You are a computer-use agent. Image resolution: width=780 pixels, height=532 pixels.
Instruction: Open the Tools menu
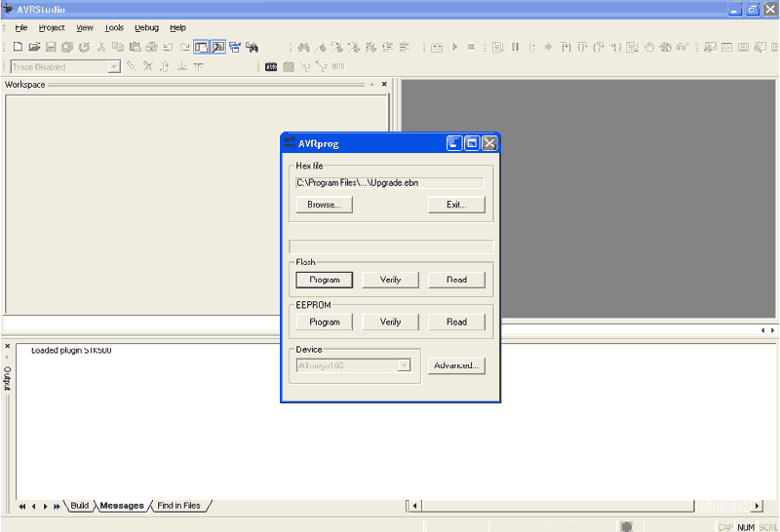pyautogui.click(x=114, y=28)
